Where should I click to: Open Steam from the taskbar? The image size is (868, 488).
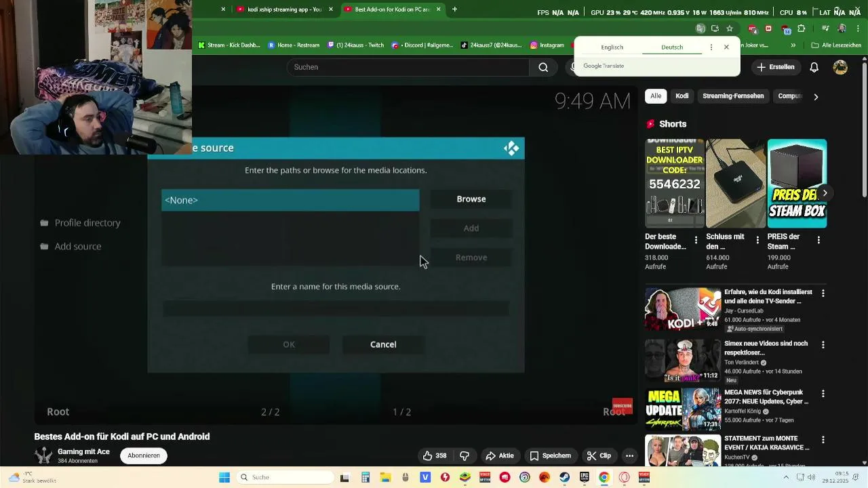point(564,477)
